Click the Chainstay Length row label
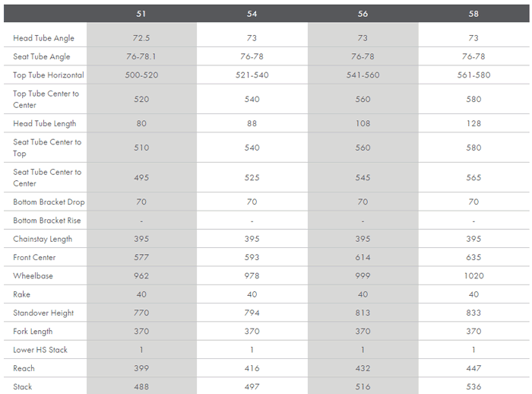The height and width of the screenshot is (394, 532). point(43,239)
